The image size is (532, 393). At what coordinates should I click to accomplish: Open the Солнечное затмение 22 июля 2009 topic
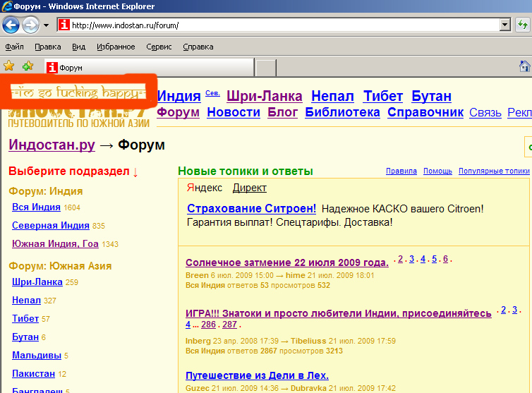pyautogui.click(x=286, y=262)
